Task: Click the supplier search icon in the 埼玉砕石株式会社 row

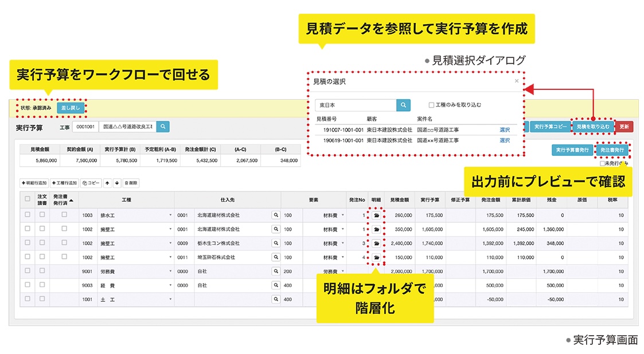Action: tap(276, 257)
